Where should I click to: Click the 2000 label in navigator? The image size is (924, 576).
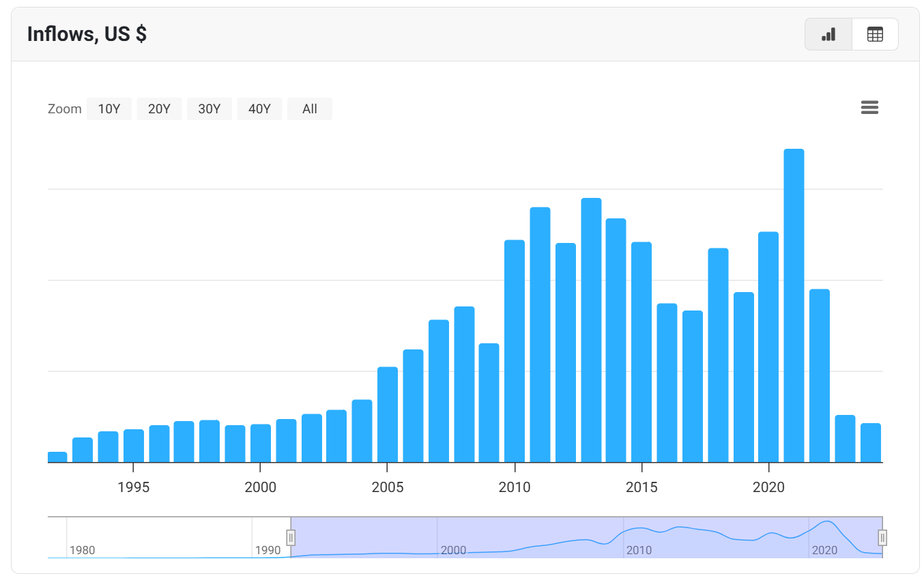454,550
